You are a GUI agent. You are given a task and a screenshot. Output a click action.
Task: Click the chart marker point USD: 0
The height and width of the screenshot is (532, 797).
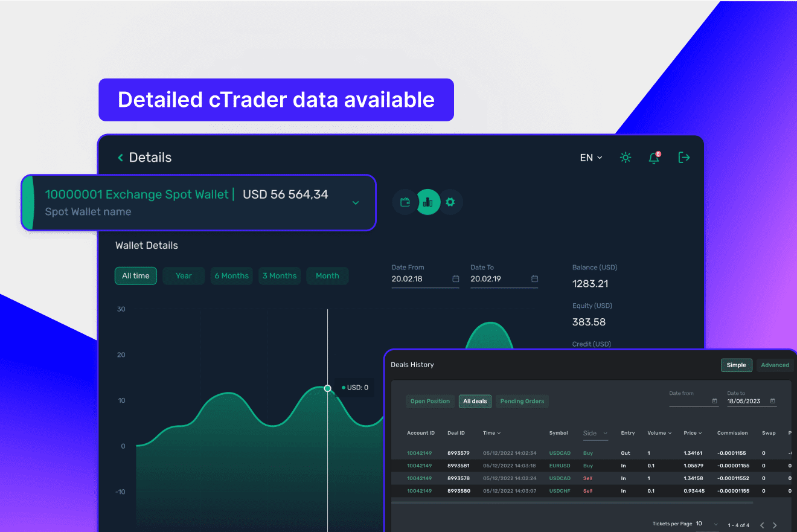(x=328, y=388)
